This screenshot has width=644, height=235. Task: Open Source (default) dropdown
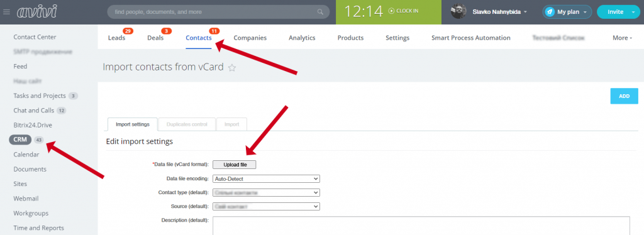coord(266,206)
